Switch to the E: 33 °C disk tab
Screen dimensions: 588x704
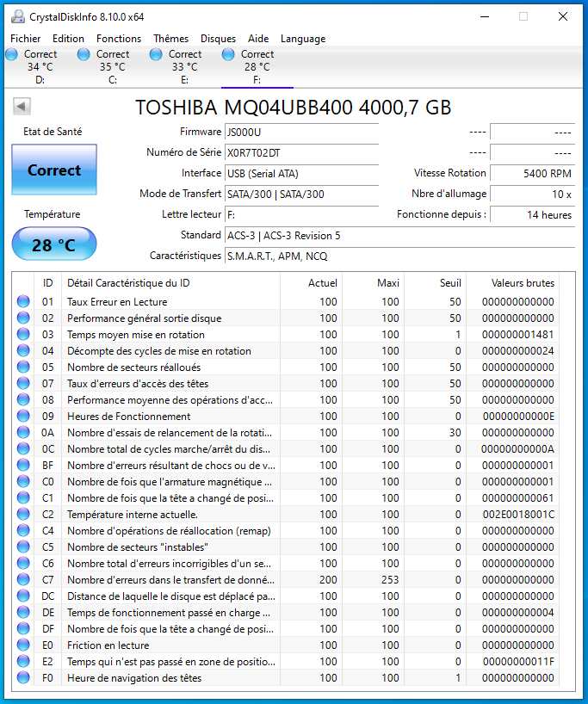pos(184,67)
